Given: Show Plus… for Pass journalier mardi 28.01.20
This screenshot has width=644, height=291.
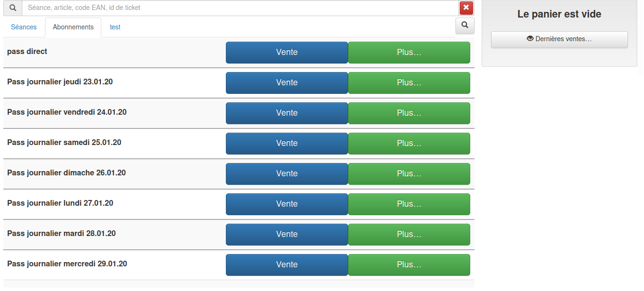Looking at the screenshot, I should coord(409,235).
